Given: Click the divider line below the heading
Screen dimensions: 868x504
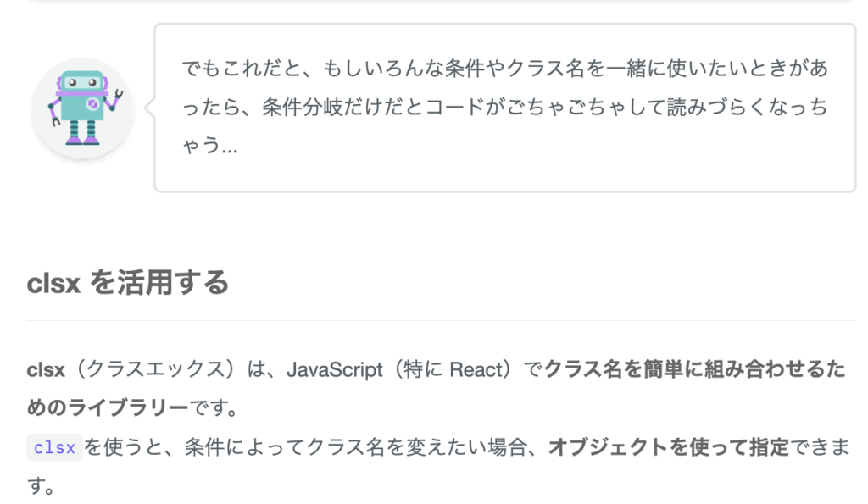Looking at the screenshot, I should (x=441, y=320).
